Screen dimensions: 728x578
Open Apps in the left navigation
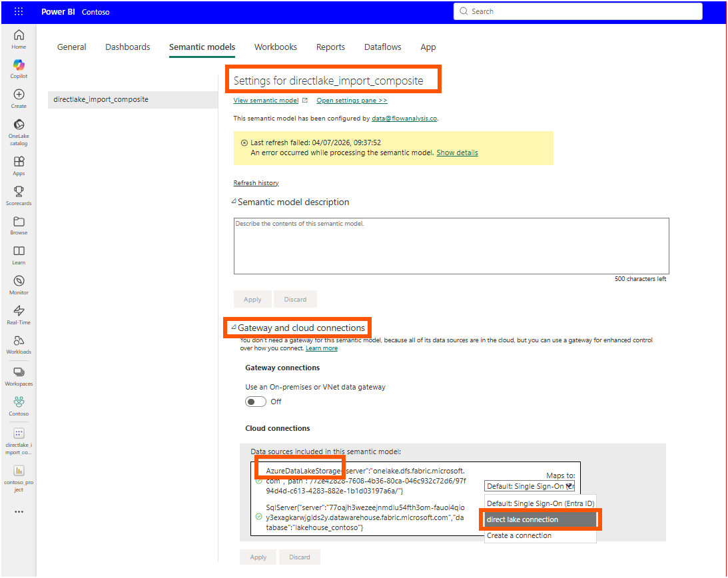19,166
